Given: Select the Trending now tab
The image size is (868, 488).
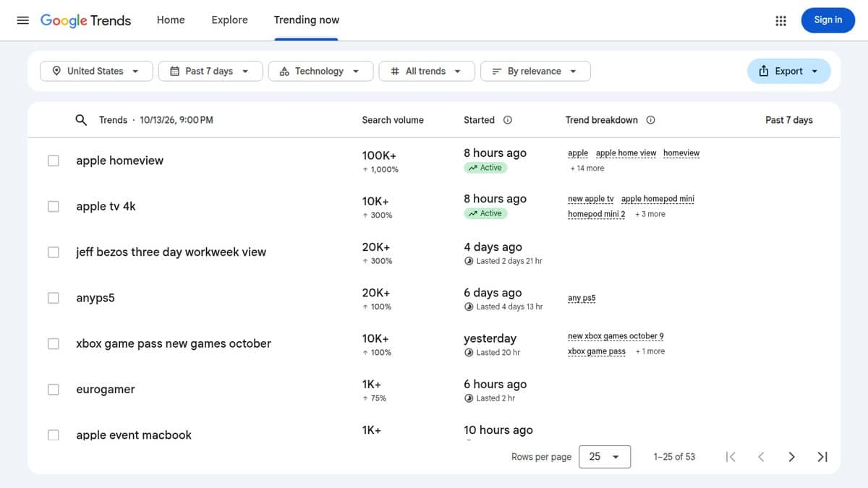Looking at the screenshot, I should click(307, 20).
